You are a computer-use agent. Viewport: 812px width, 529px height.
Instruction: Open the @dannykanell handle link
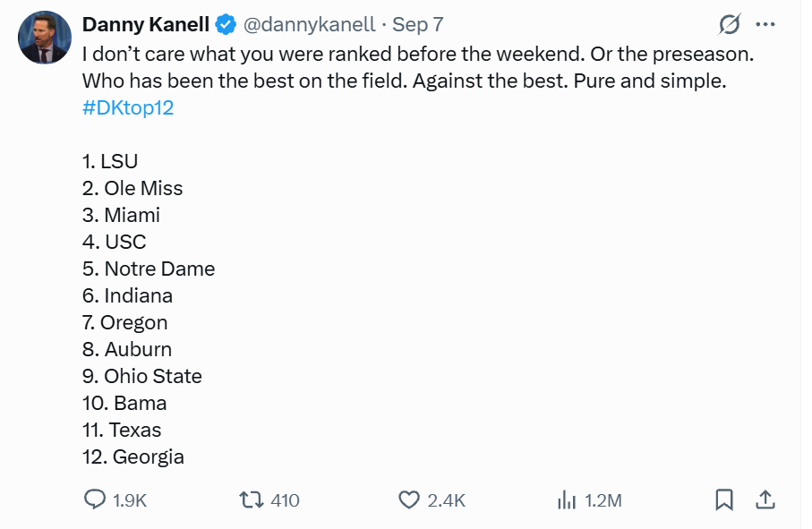[x=309, y=24]
